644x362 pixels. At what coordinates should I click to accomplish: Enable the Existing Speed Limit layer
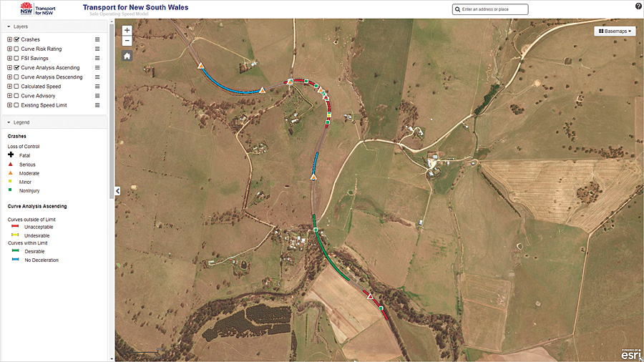point(16,105)
